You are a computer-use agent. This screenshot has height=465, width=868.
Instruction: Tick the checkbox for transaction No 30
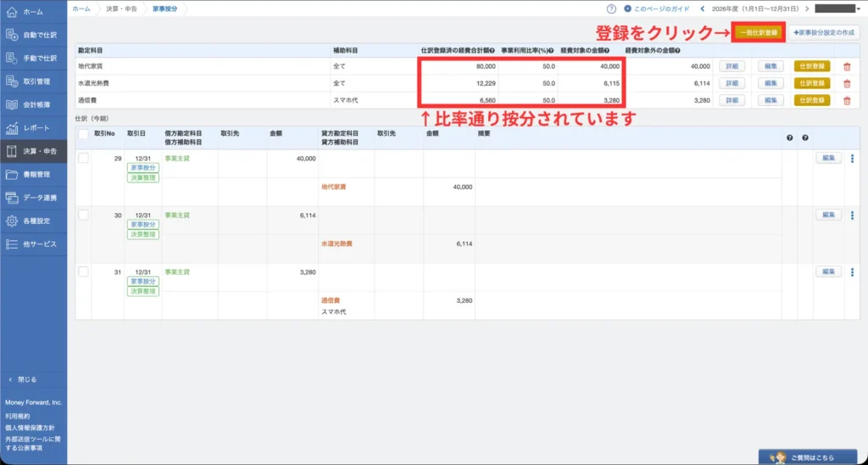[x=83, y=216]
